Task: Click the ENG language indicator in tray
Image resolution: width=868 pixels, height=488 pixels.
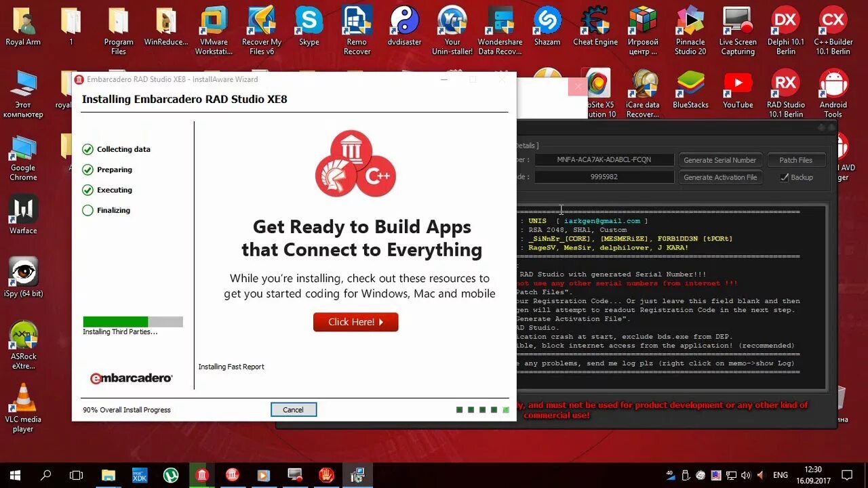Action: pyautogui.click(x=781, y=475)
